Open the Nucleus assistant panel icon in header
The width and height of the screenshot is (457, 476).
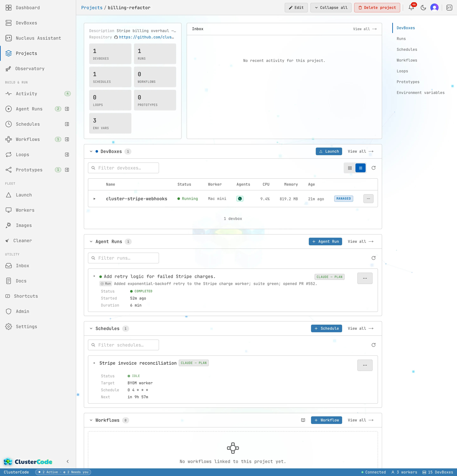[x=449, y=7]
